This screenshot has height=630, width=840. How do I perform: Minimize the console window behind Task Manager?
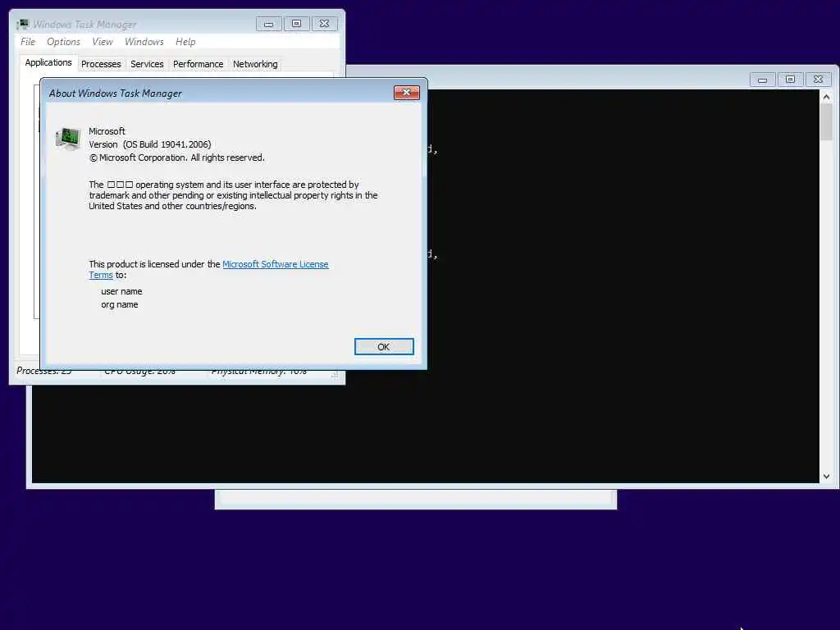pyautogui.click(x=762, y=80)
